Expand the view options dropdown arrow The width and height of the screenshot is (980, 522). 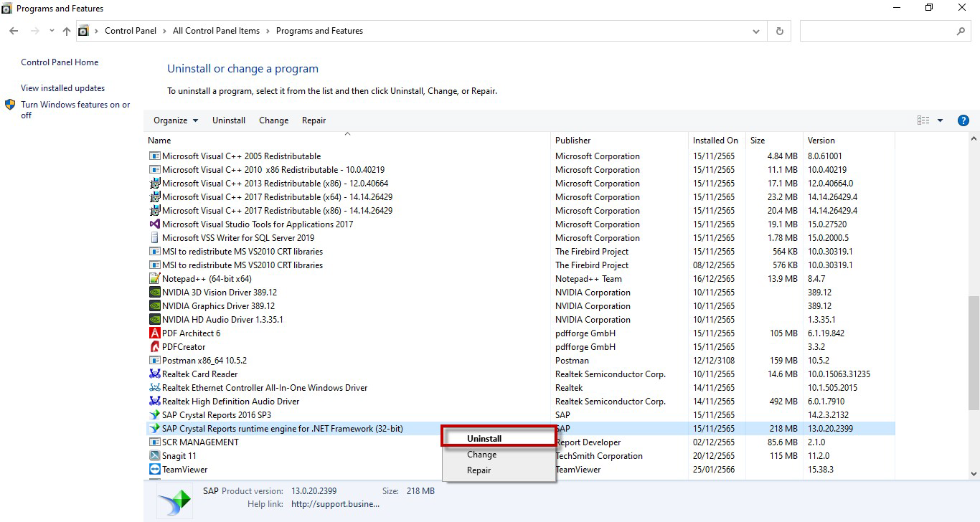940,120
